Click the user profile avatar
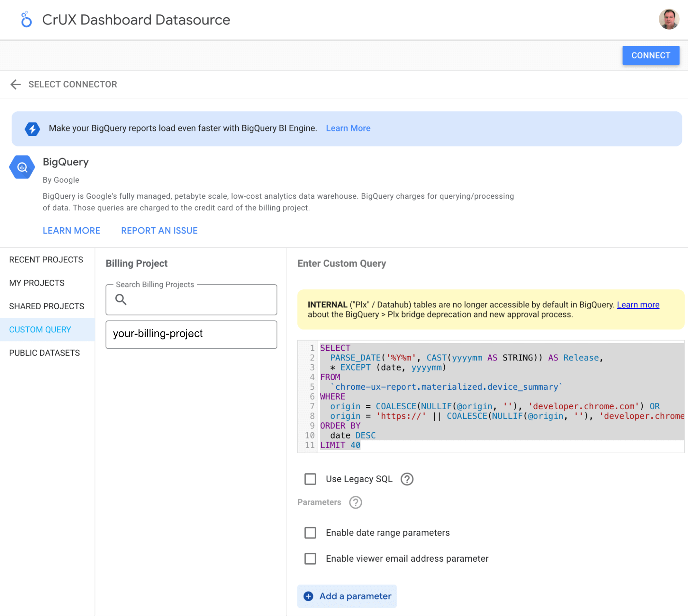Image resolution: width=688 pixels, height=616 pixels. [x=669, y=20]
